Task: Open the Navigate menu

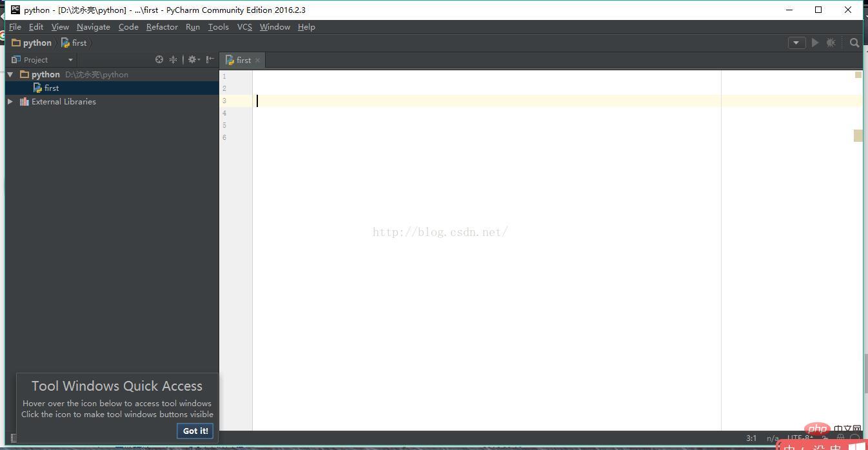Action: tap(94, 27)
